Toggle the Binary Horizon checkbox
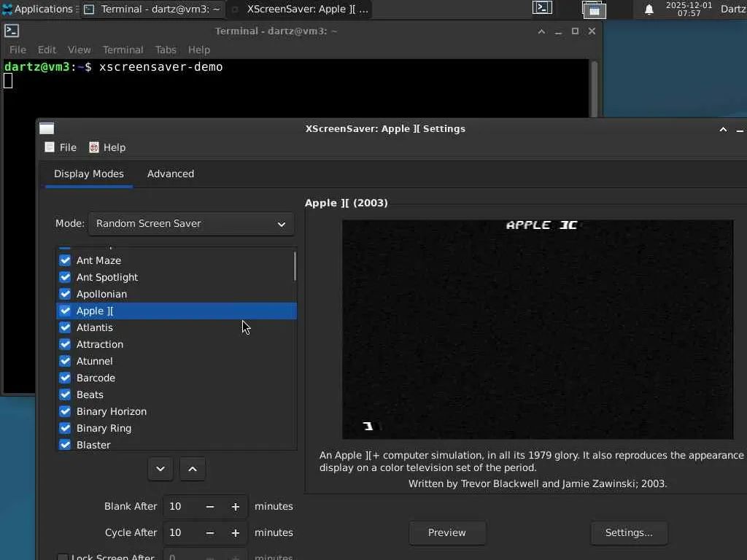 pyautogui.click(x=65, y=411)
